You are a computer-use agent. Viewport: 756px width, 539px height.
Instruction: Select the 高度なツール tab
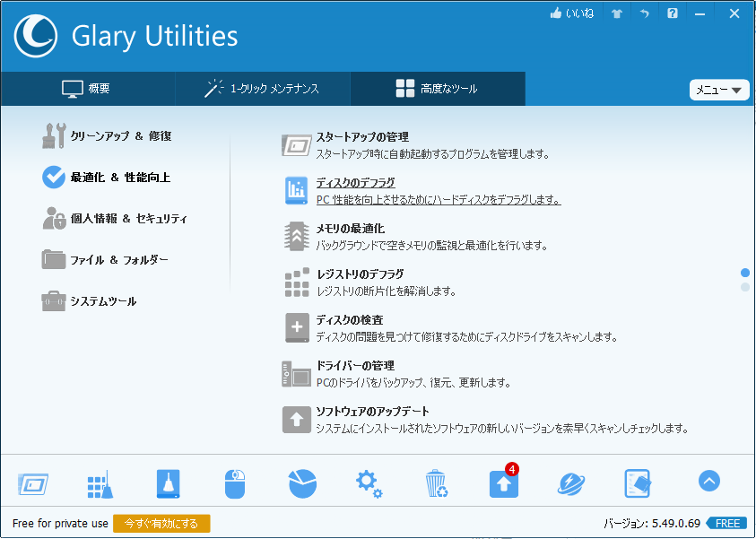coord(438,89)
